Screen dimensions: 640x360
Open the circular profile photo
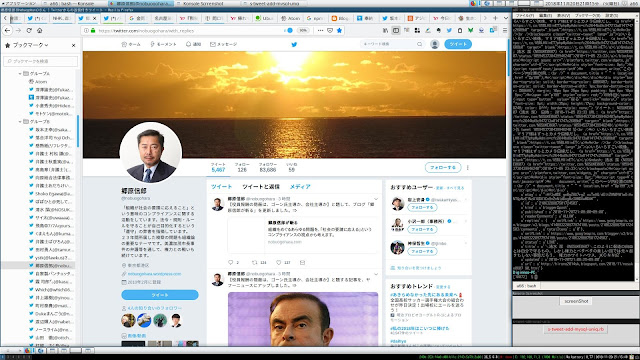(151, 153)
